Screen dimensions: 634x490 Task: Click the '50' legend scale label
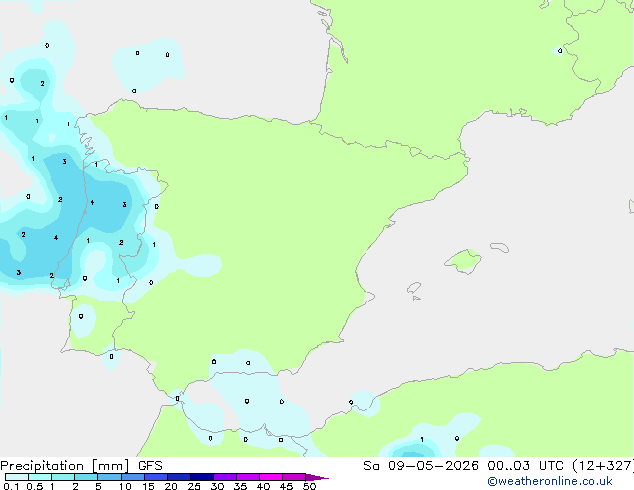point(309,486)
